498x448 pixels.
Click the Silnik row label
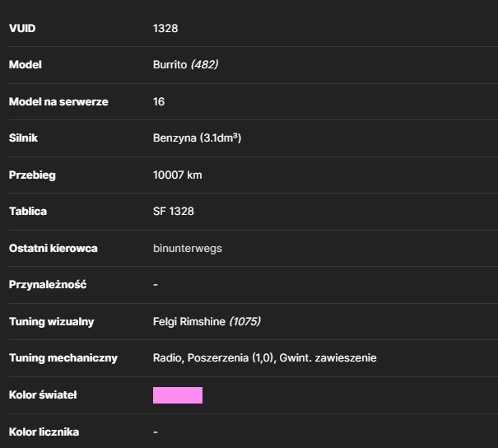click(23, 138)
